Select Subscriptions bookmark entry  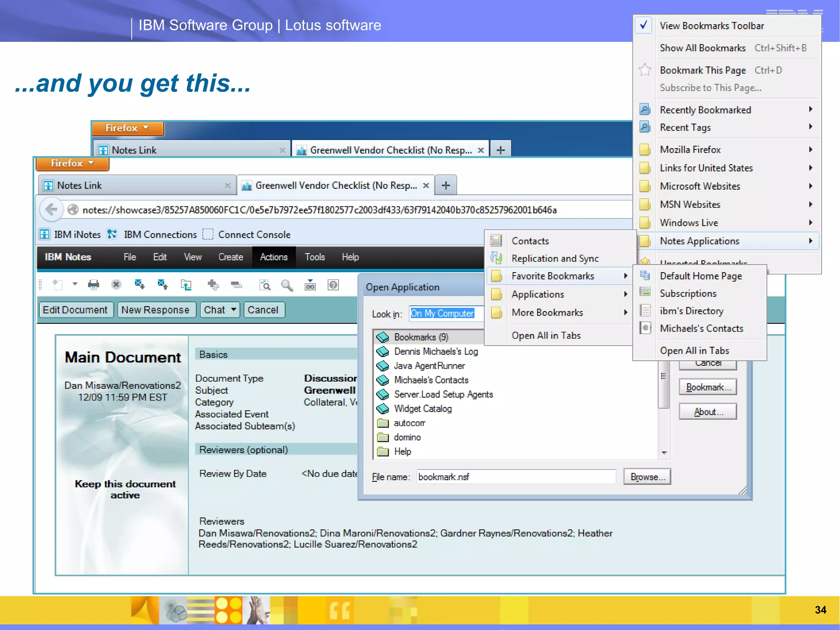point(700,293)
